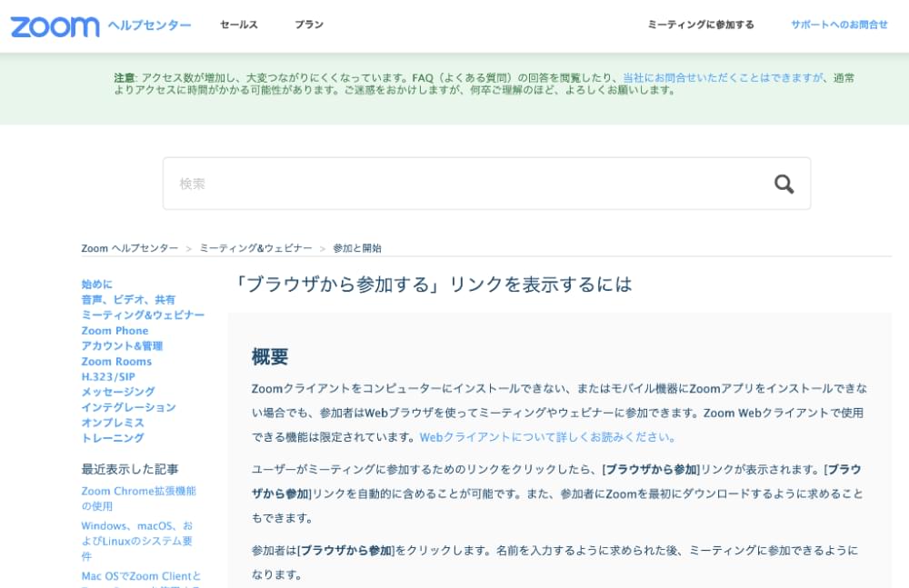Image resolution: width=909 pixels, height=588 pixels.
Task: Open the サポートへのお問合せ link
Action: click(x=839, y=25)
